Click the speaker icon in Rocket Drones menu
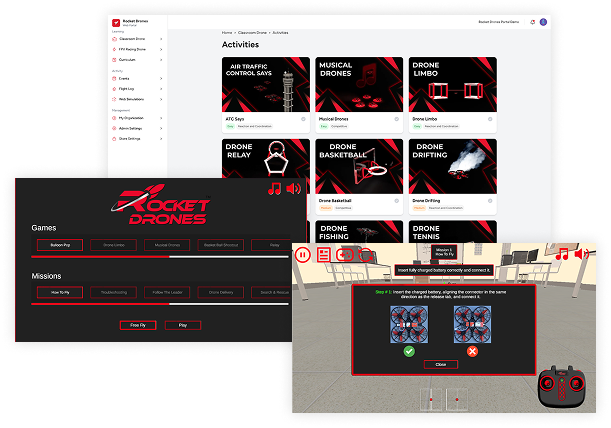The height and width of the screenshot is (428, 611). 293,188
